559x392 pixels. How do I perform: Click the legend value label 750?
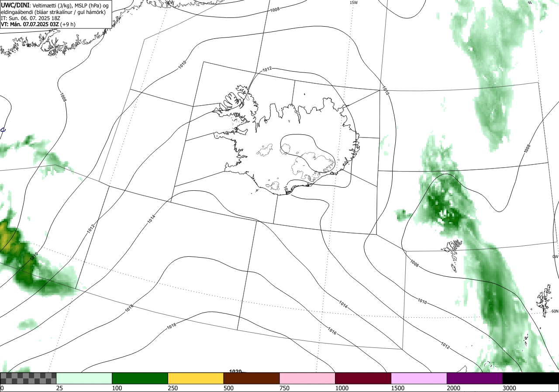pyautogui.click(x=284, y=388)
